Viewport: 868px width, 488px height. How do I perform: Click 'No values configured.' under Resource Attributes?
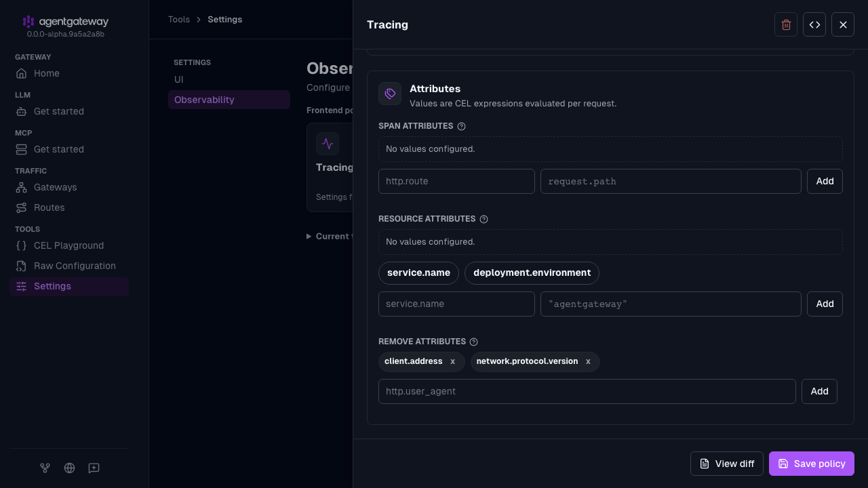coord(430,241)
